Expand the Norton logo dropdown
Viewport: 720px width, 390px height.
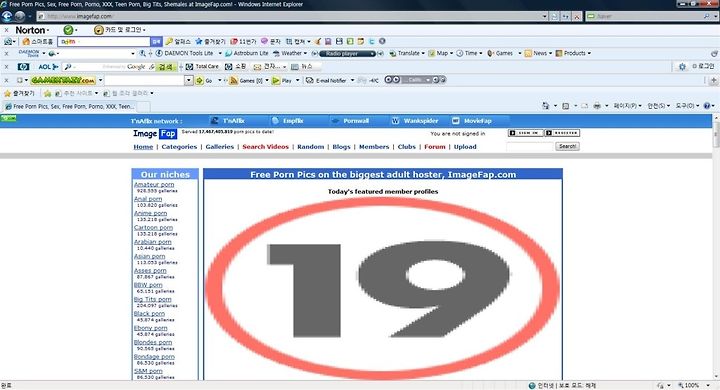pyautogui.click(x=48, y=30)
